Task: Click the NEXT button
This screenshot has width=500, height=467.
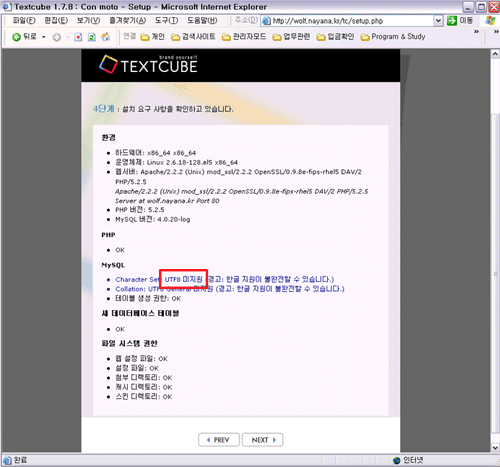Action: pyautogui.click(x=263, y=440)
